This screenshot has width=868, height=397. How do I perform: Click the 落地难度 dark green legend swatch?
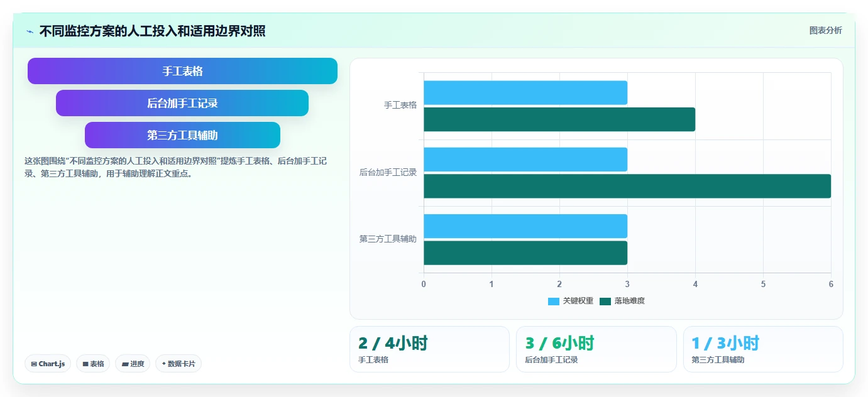tap(605, 302)
